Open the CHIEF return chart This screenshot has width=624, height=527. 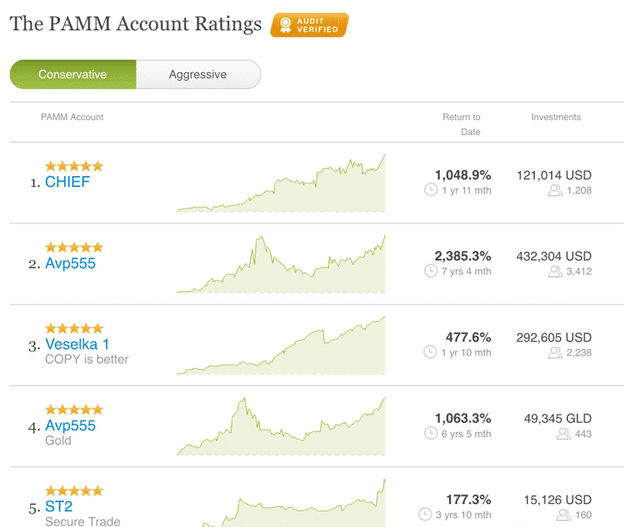click(x=281, y=183)
